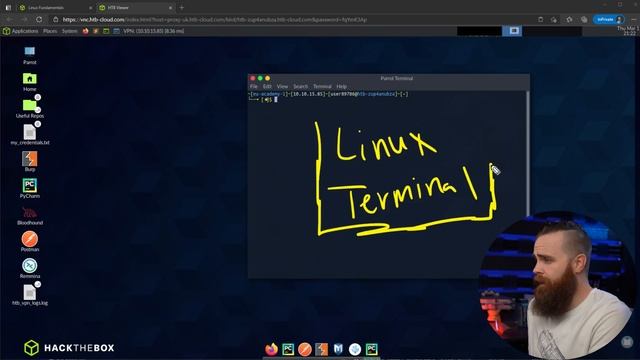640x360 pixels.
Task: Open the View menu in Parrot Terminal
Action: point(282,87)
